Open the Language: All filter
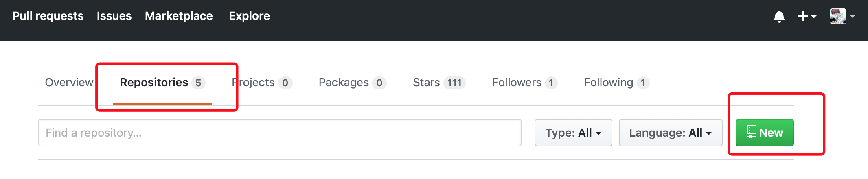This screenshot has width=868, height=179. click(x=671, y=133)
